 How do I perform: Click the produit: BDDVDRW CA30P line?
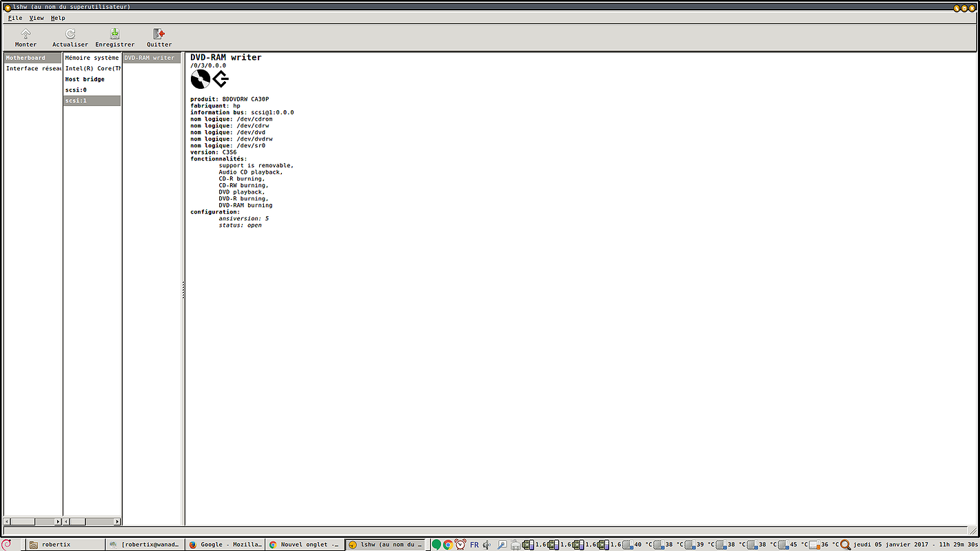[229, 99]
